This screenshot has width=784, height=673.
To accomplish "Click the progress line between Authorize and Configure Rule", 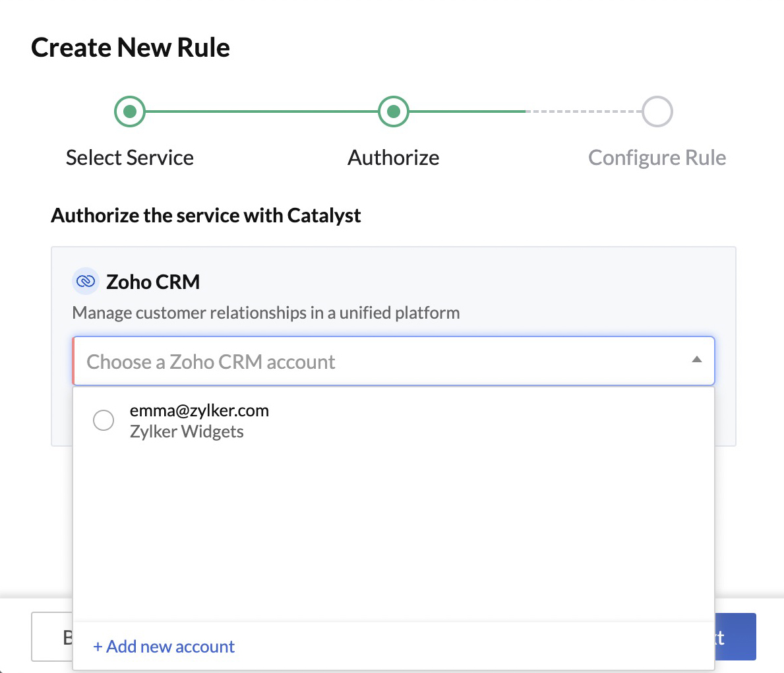I will pos(525,111).
